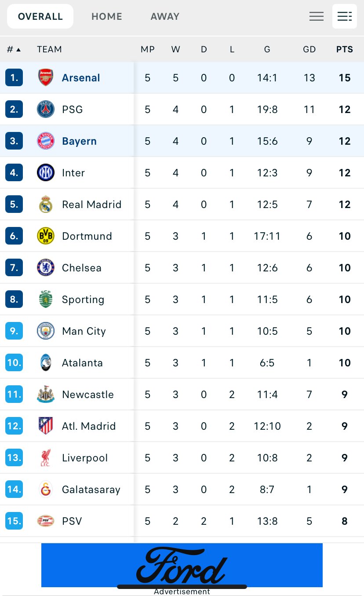Click the Chelsea crest icon
Screen dimensions: 364x596
pyautogui.click(x=46, y=268)
